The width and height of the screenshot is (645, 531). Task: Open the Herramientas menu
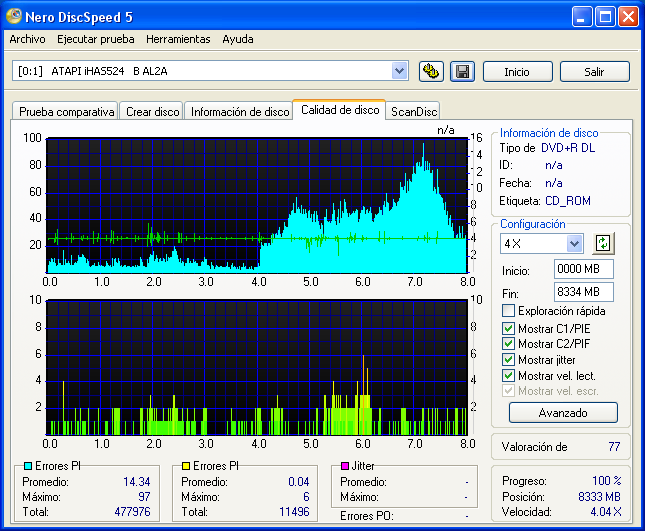(178, 39)
